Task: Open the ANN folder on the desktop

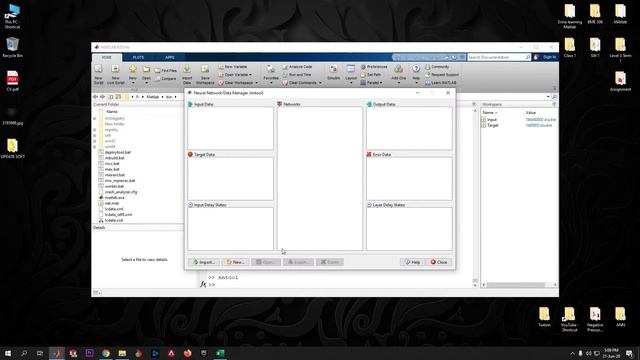Action: pos(620,317)
